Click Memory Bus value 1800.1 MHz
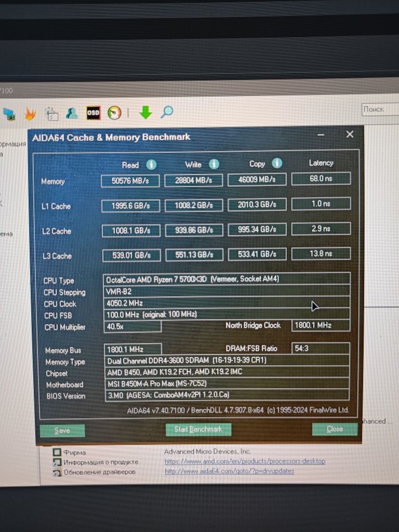Screen dimensions: 399x532 (132, 349)
